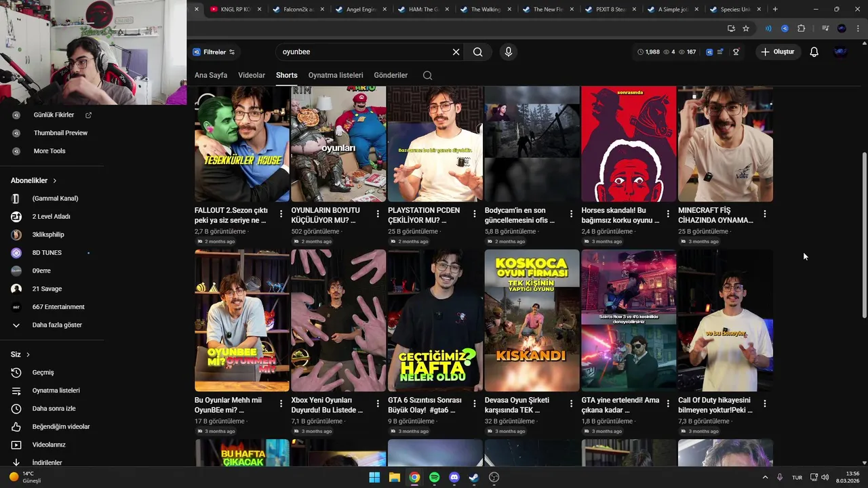The height and width of the screenshot is (488, 868).
Task: Open options for Horses skandalı short
Action: [668, 213]
